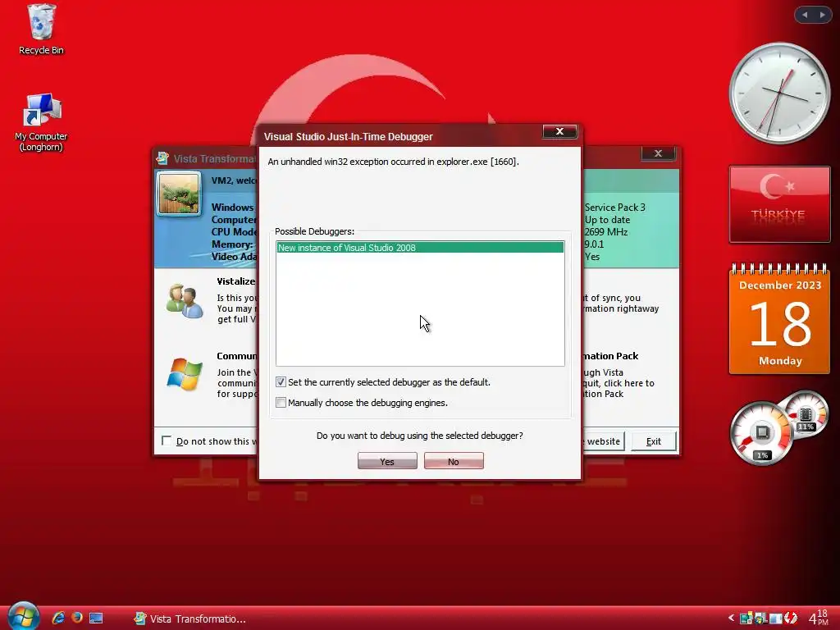The height and width of the screenshot is (630, 840).
Task: Click the website button in Vista Transformation
Action: [x=603, y=441]
